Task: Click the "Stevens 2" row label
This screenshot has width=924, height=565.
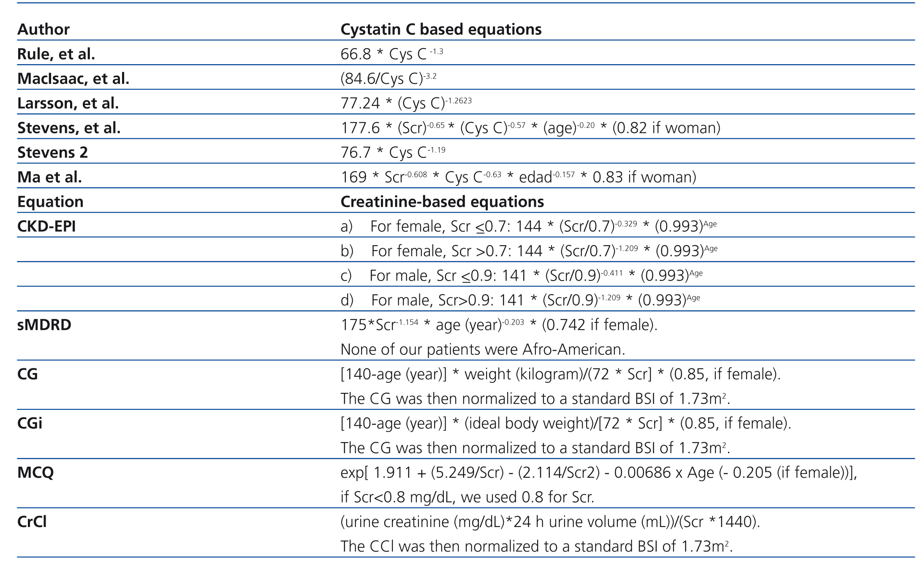Action: pyautogui.click(x=53, y=152)
